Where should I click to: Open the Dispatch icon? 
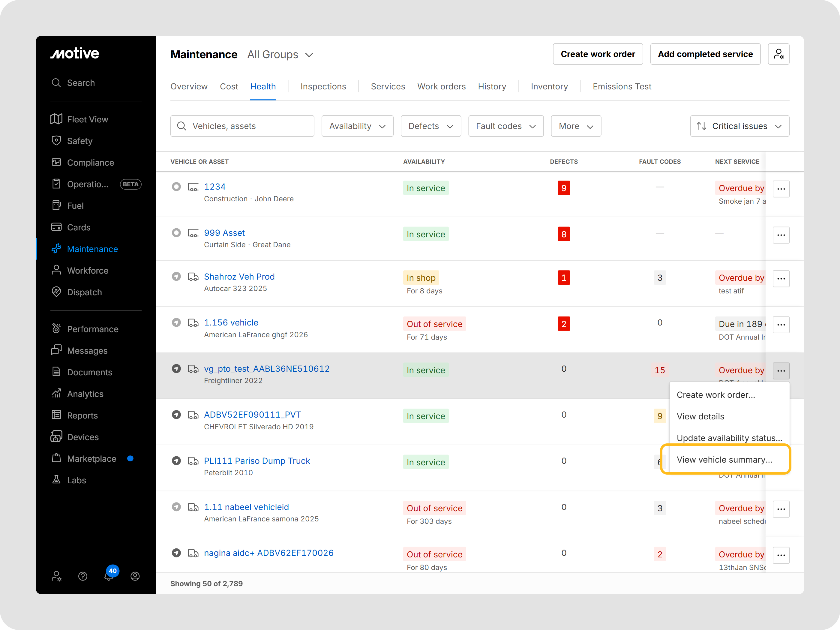(56, 292)
